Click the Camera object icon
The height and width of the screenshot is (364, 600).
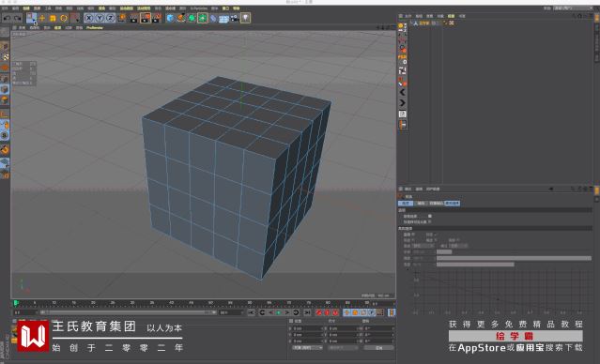point(235,18)
